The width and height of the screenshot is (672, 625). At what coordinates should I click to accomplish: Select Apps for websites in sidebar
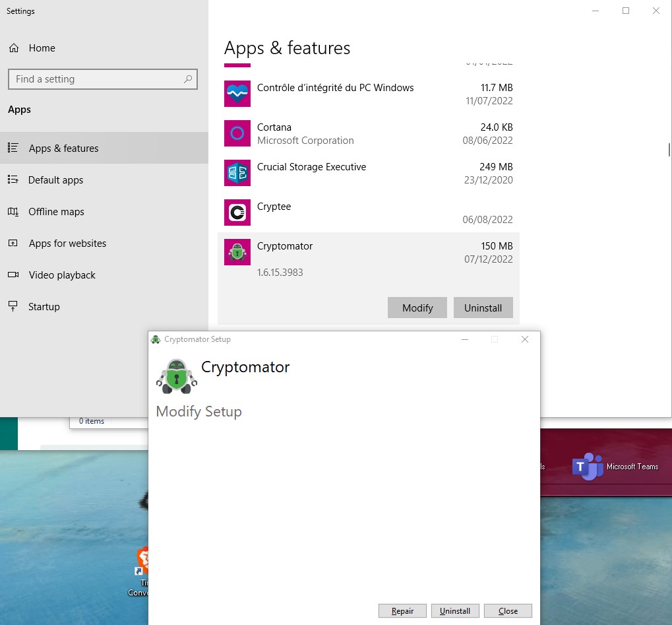tap(67, 243)
